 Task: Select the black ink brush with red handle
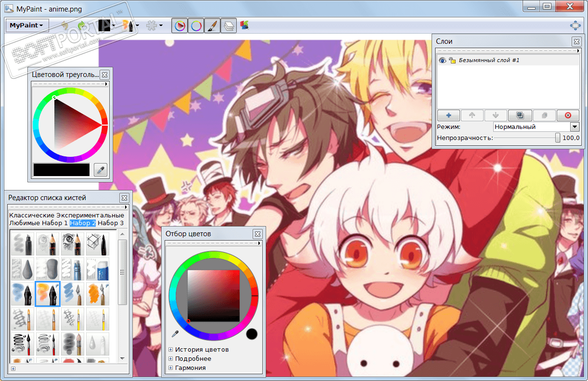pyautogui.click(x=23, y=344)
